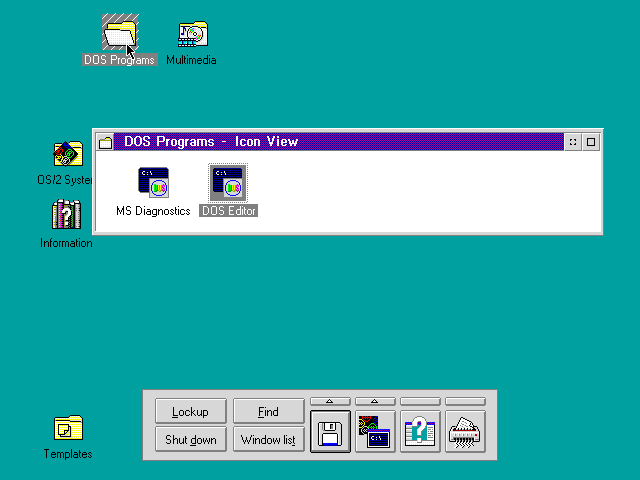Open drawer above the command prompts icon

click(375, 402)
